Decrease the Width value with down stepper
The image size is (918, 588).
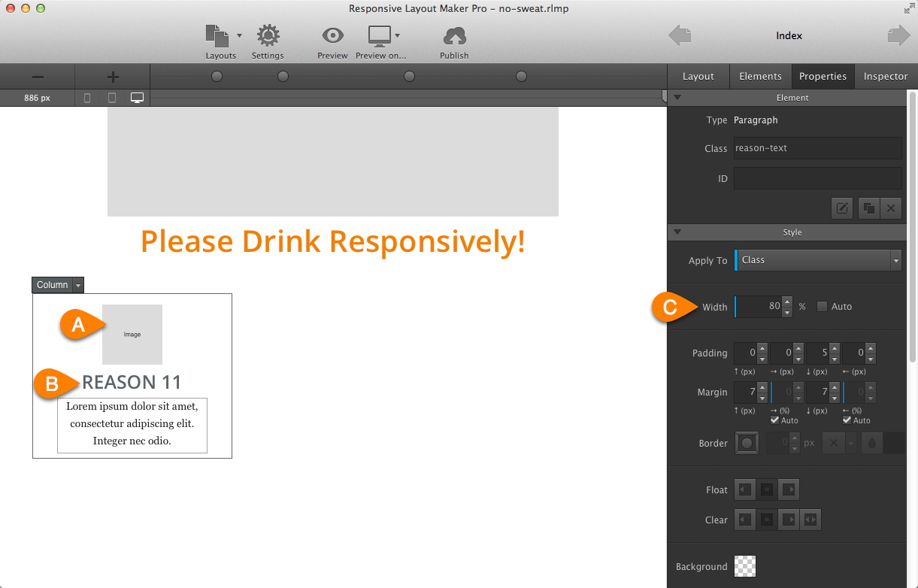[787, 312]
